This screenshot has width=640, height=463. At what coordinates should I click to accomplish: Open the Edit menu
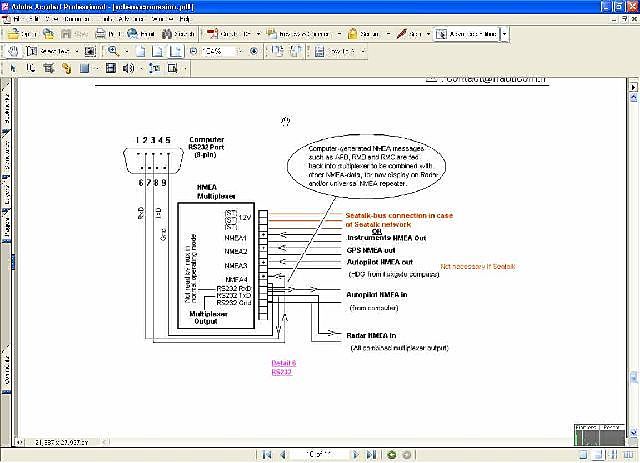tap(34, 19)
